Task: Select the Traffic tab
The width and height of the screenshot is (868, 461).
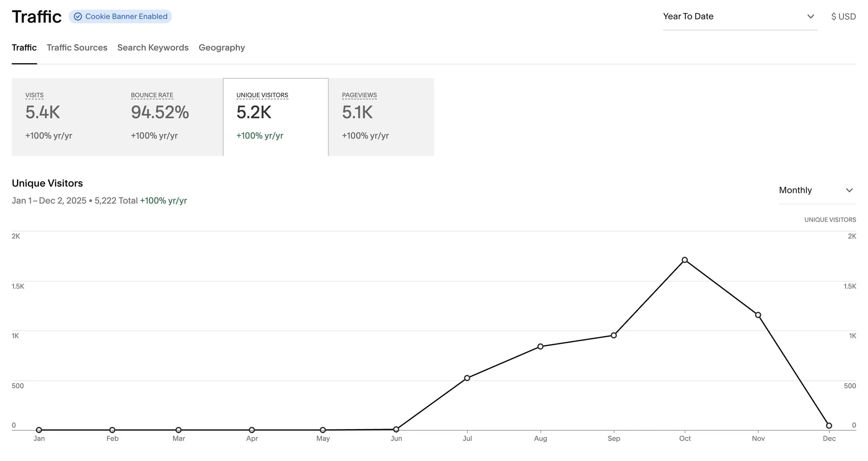Action: tap(24, 48)
